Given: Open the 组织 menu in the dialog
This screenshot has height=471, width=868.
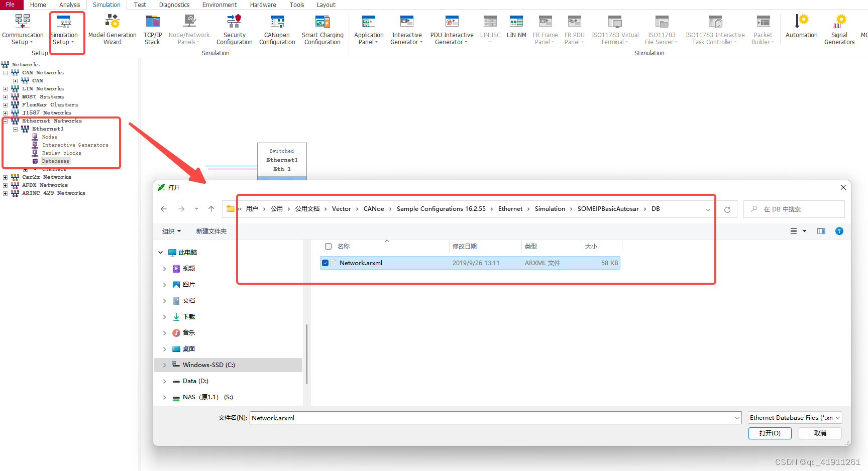Looking at the screenshot, I should (171, 231).
